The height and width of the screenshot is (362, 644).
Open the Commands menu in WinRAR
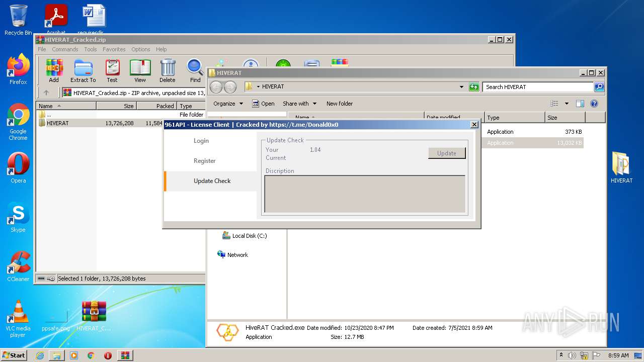point(65,49)
